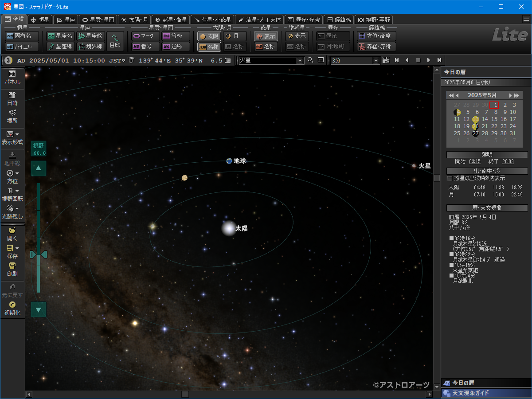
Task: Click the 目印 asterism button
Action: [x=115, y=41]
